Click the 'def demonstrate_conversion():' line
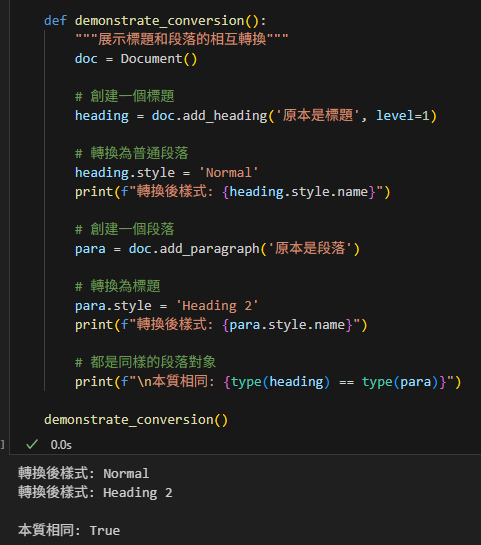Viewport: 481px width, 545px height. tap(155, 21)
